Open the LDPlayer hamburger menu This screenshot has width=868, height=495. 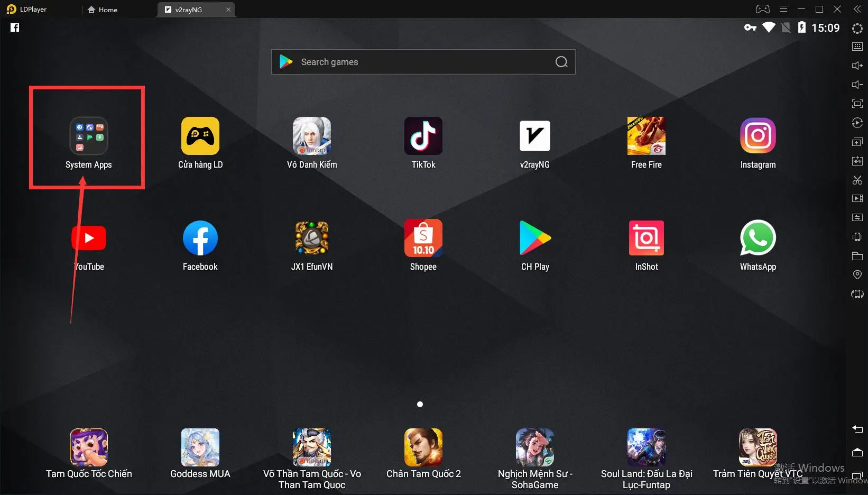pyautogui.click(x=783, y=9)
